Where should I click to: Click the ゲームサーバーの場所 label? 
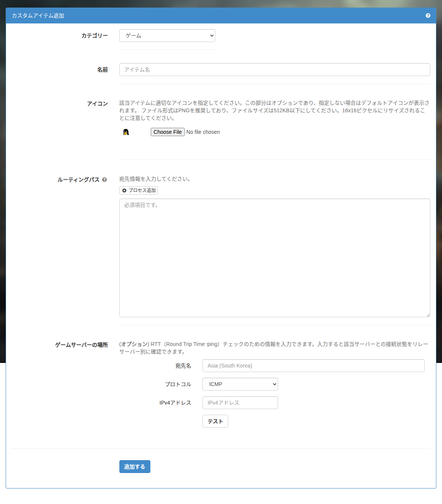point(82,345)
